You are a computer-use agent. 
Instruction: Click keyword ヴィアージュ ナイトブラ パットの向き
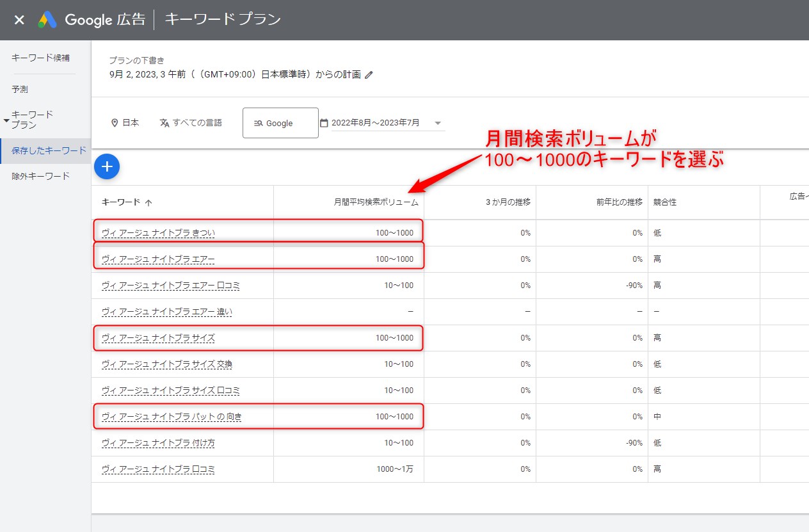pyautogui.click(x=172, y=417)
